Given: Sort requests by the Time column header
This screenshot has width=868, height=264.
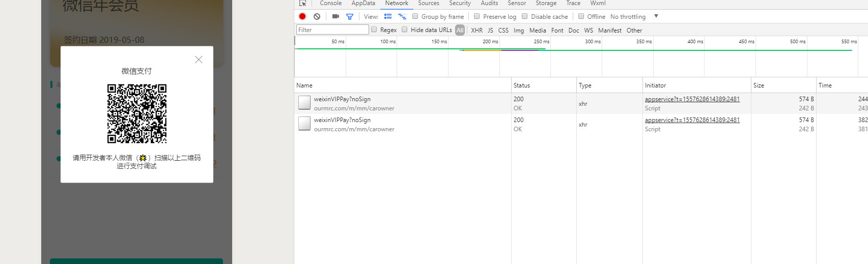Looking at the screenshot, I should pos(842,85).
